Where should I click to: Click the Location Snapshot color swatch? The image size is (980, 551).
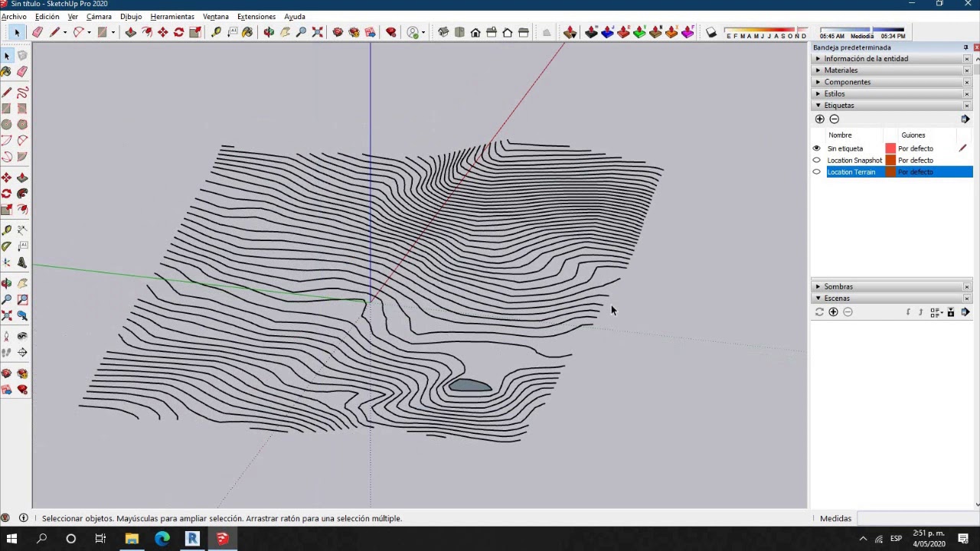pyautogui.click(x=890, y=160)
